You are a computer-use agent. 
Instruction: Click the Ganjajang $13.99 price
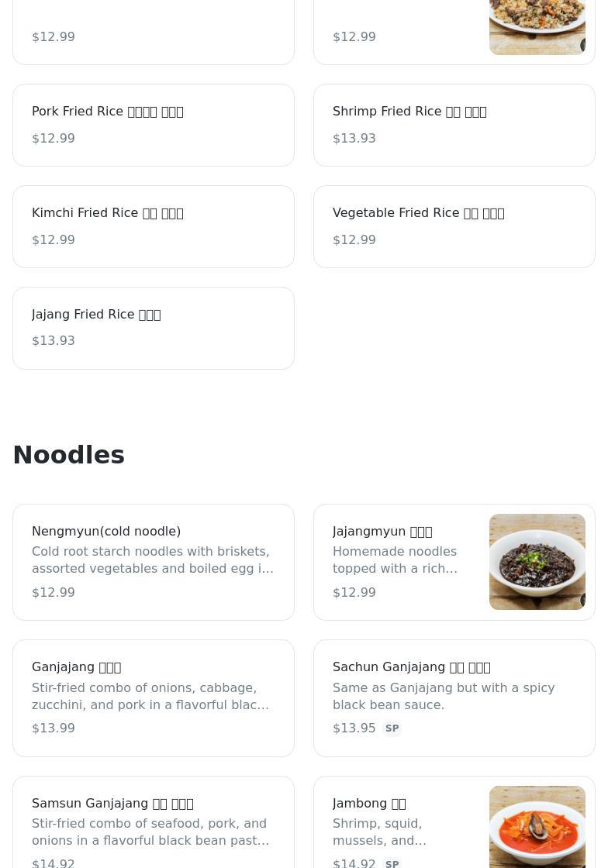54,728
